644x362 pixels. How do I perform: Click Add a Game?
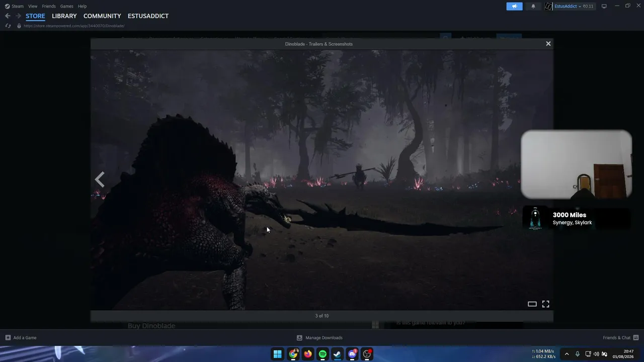[x=21, y=338]
